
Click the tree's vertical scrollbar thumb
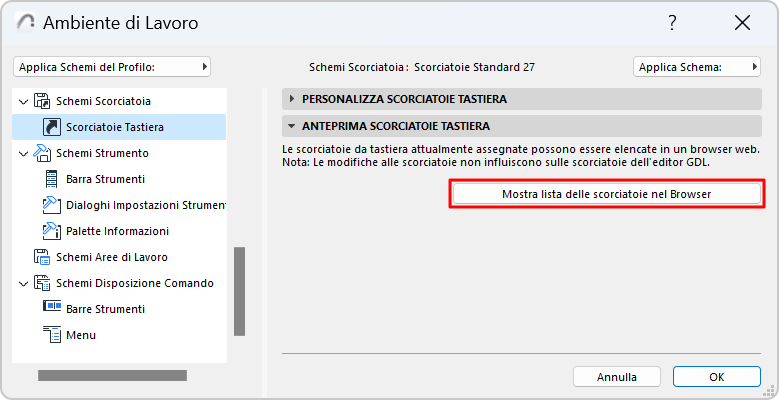(239, 291)
